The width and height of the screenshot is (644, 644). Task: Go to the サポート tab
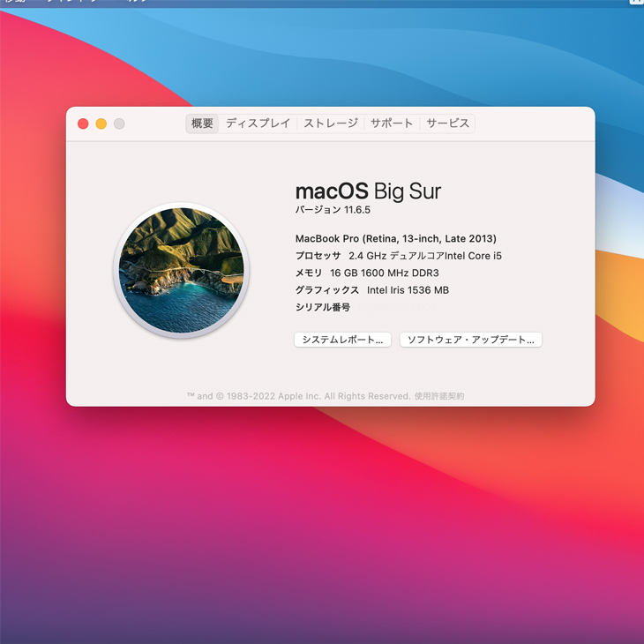coord(392,124)
